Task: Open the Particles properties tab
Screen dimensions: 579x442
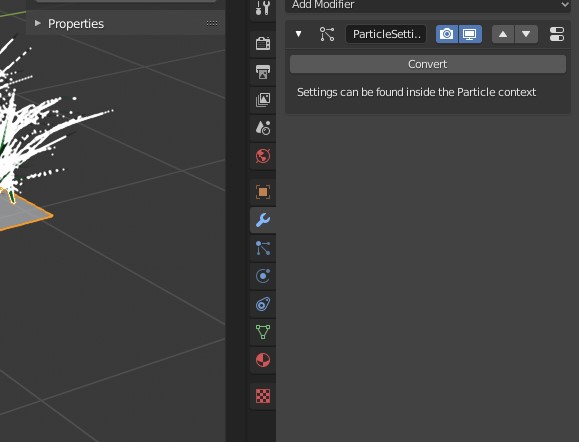Action: coord(263,248)
